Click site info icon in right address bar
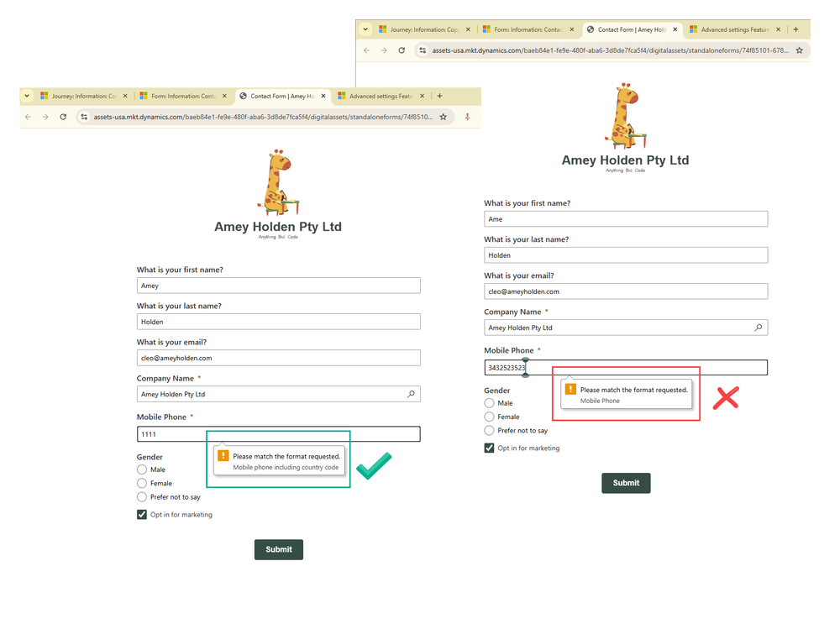This screenshot has width=840, height=624. tap(423, 50)
